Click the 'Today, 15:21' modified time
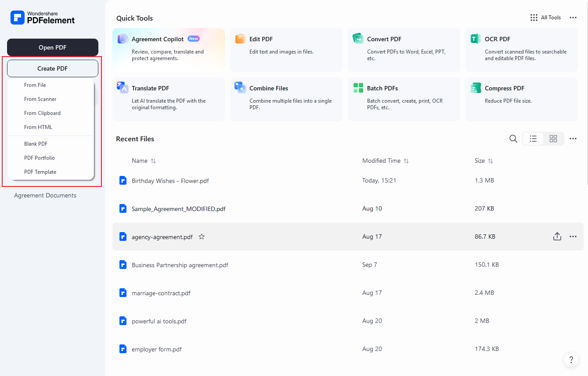Screen dimensions: 588x376 coord(379,180)
